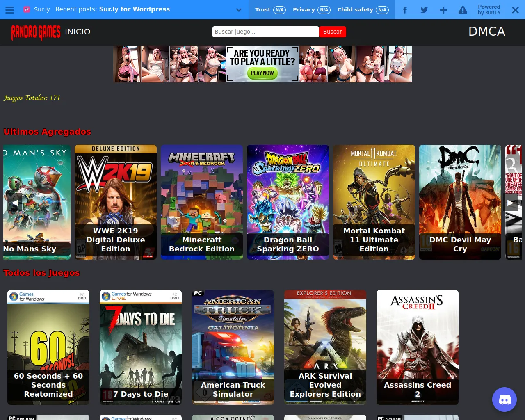Open 60 Seconds Reatomized game card
The image size is (525, 420).
[48, 347]
